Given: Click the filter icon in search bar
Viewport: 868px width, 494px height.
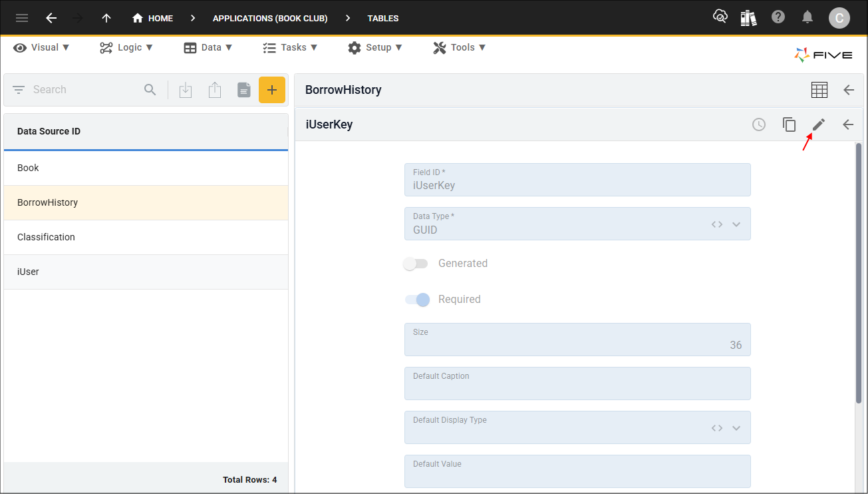Looking at the screenshot, I should click(19, 89).
